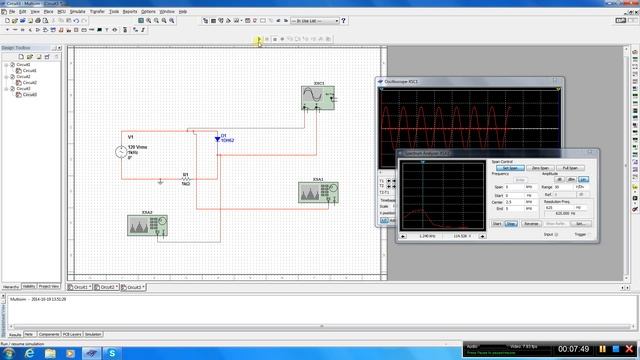Open the Transfer menu
This screenshot has height=360, width=640.
pyautogui.click(x=97, y=11)
